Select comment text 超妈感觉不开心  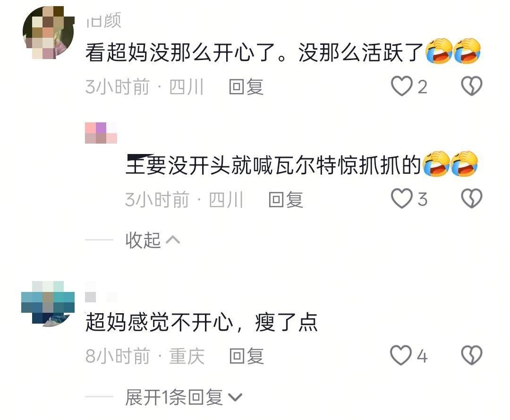[x=160, y=322]
